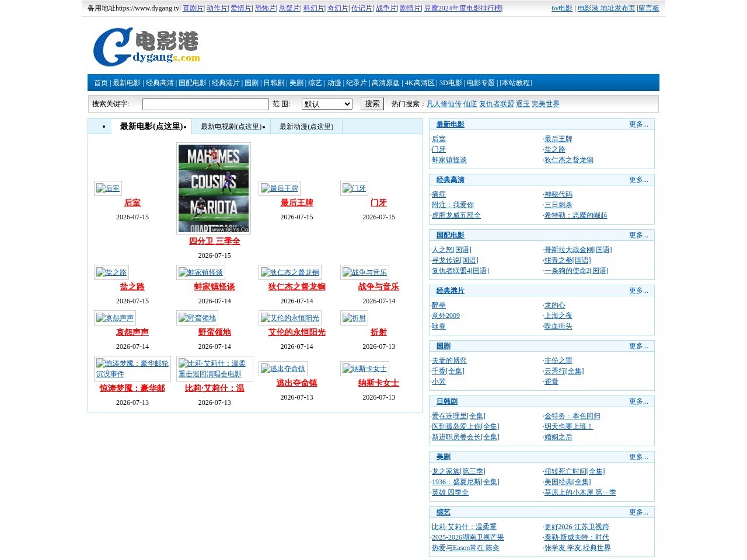Click 更多... in the 经典港片 panel

[638, 290]
